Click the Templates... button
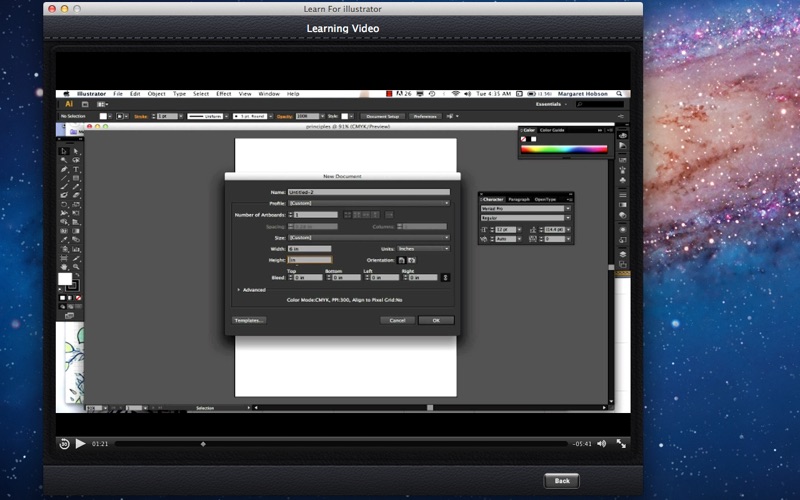The width and height of the screenshot is (800, 500). [249, 320]
